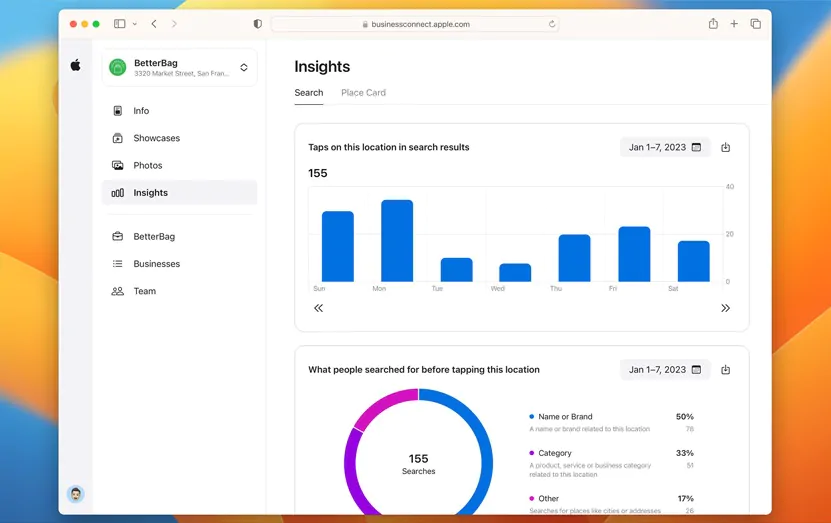Click the Sunday bar in chart
The width and height of the screenshot is (831, 523).
tap(338, 246)
